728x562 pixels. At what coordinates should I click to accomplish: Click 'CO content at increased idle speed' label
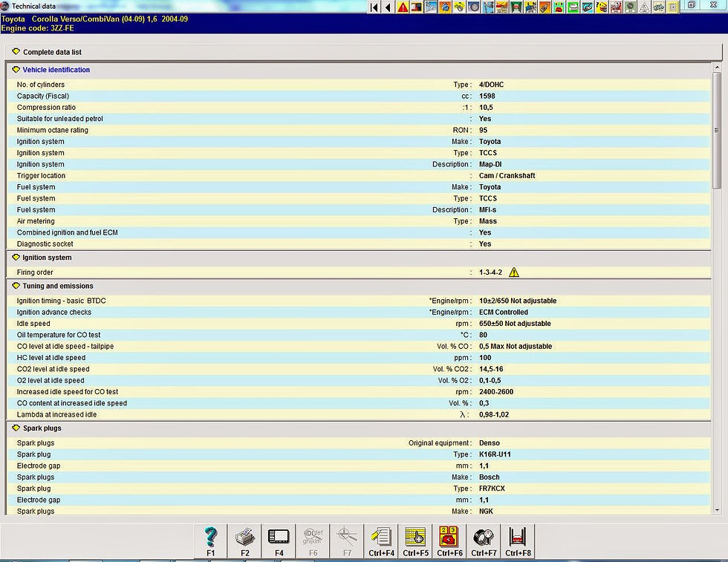(72, 403)
